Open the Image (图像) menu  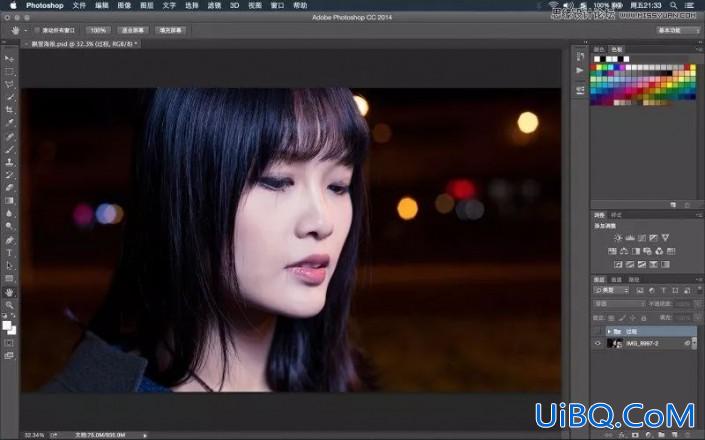point(124,5)
